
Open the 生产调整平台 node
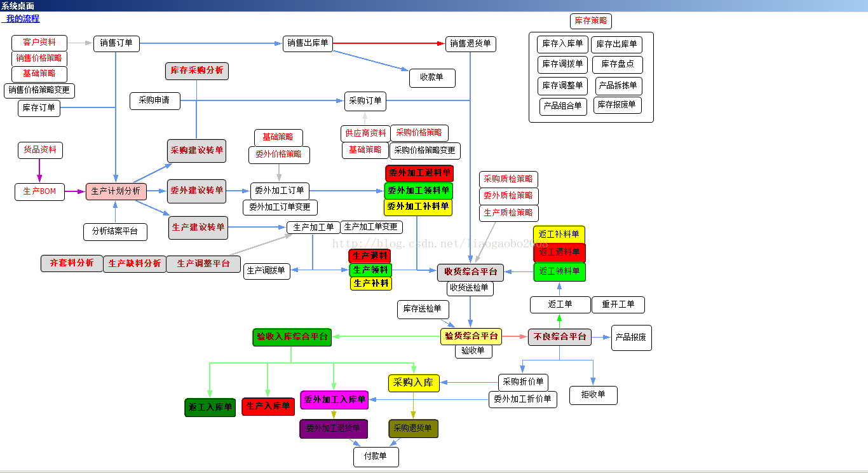point(203,264)
